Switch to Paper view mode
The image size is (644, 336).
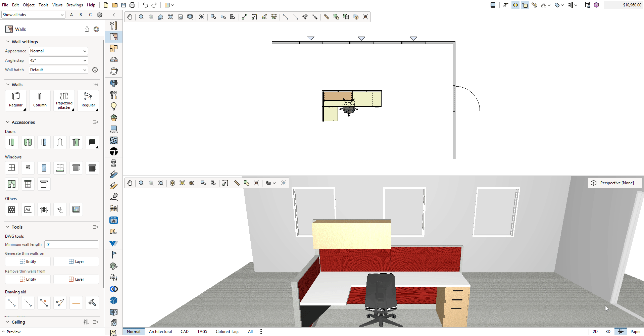636,332
